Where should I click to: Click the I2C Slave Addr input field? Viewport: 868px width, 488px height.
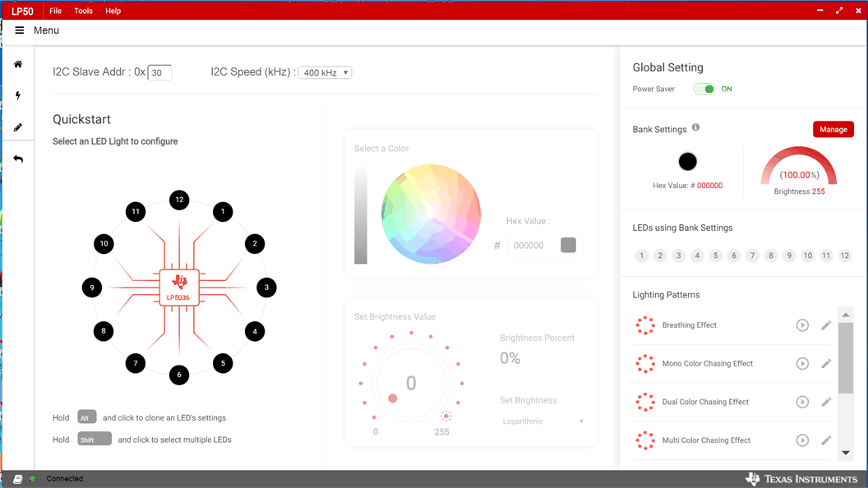[x=158, y=72]
